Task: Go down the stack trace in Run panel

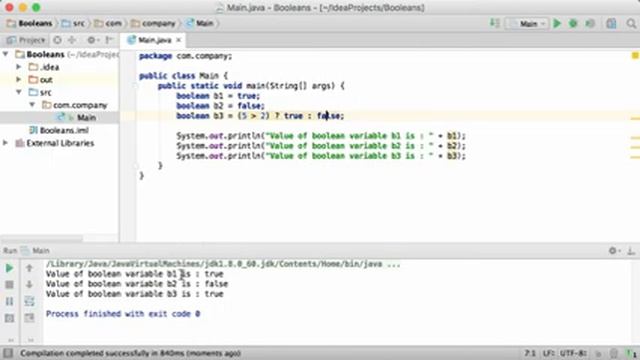Action: pos(29,284)
